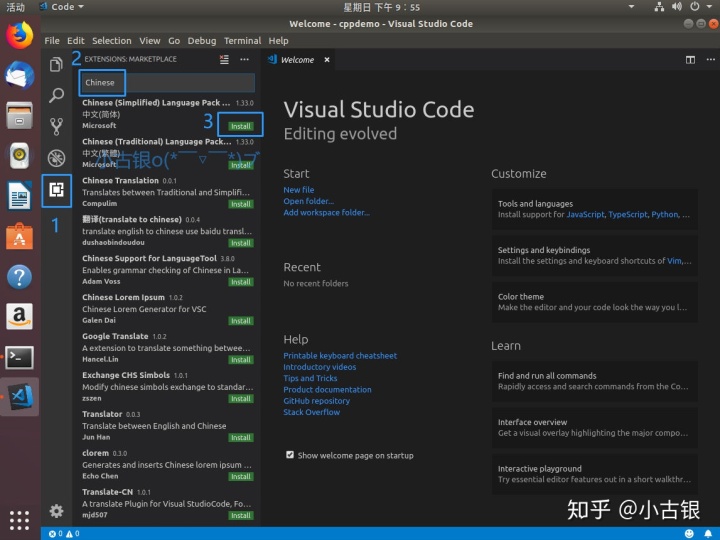This screenshot has width=720, height=540.
Task: Open Printable keyboard cheatsheet link
Action: [x=340, y=355]
